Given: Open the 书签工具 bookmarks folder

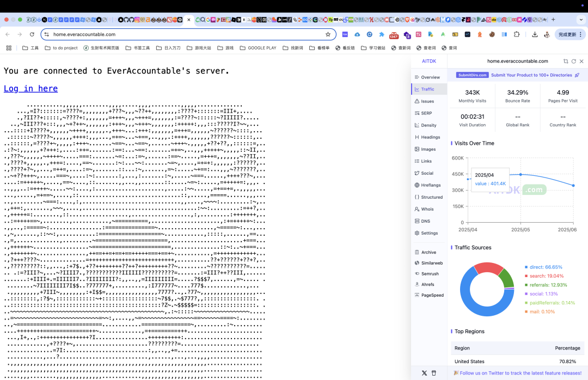Looking at the screenshot, I should coord(138,48).
